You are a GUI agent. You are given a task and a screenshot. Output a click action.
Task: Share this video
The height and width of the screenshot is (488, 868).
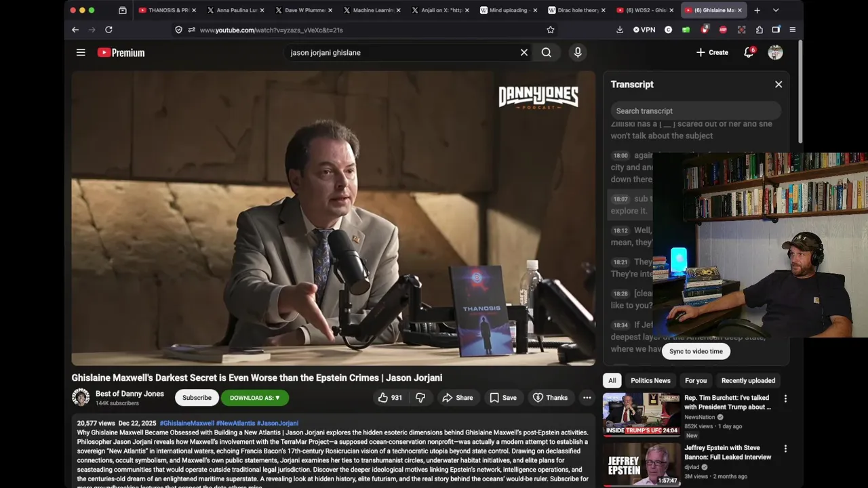coord(458,398)
